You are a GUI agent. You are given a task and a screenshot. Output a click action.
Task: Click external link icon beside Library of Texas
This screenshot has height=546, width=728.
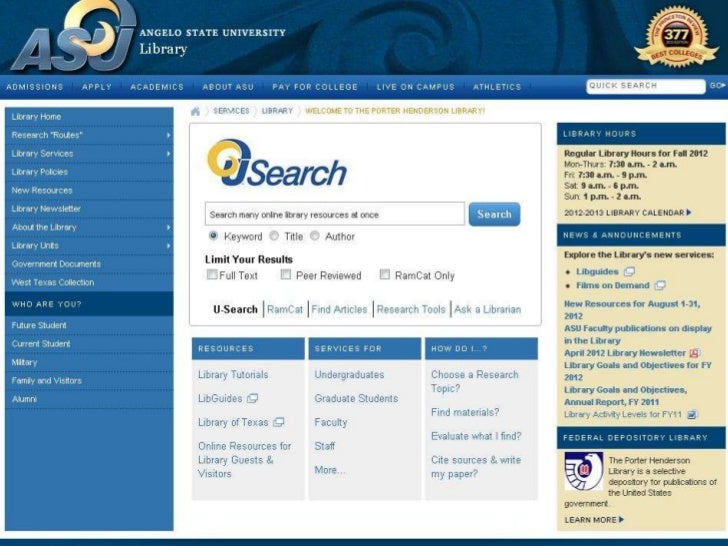(278, 422)
